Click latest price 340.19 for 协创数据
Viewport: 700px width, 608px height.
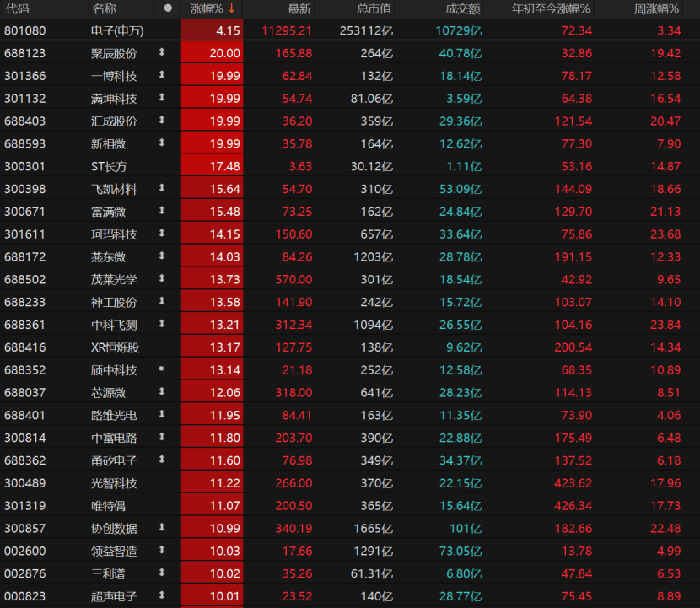pyautogui.click(x=293, y=528)
